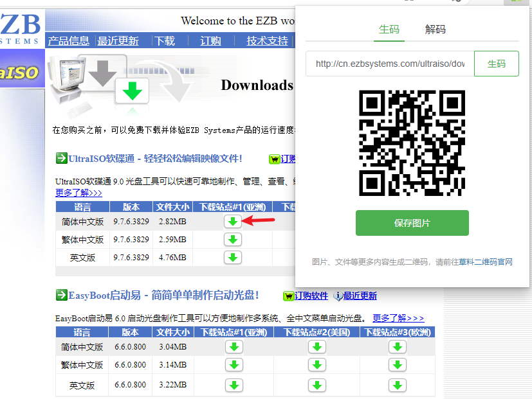Download EasyBoot 简体中文版 from USA site #2
The width and height of the screenshot is (532, 399).
click(317, 347)
